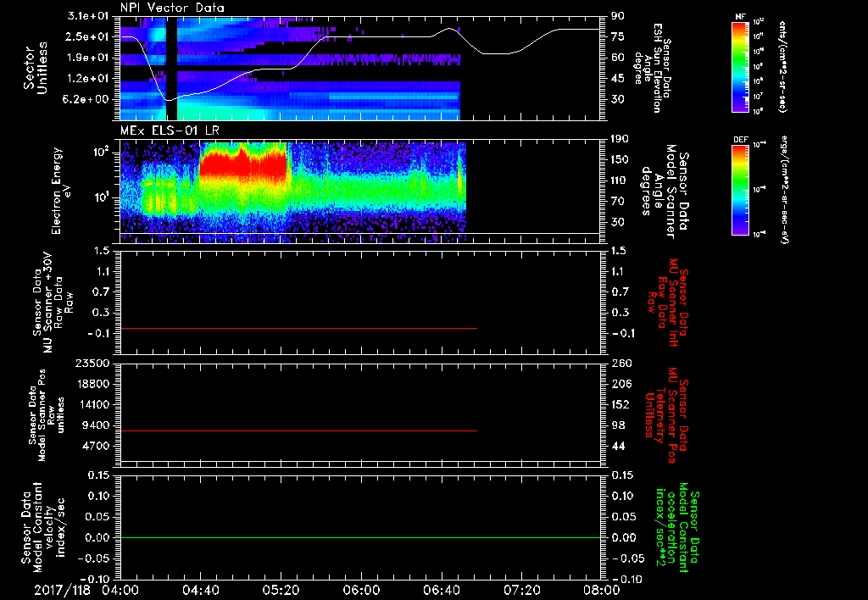
Task: Click the '04:40' time axis label
Action: tap(200, 590)
